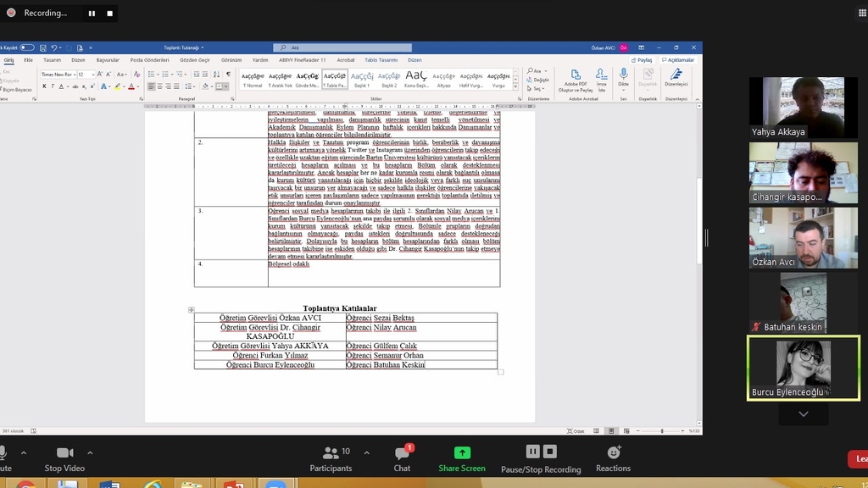Click the Düzenleyici editor icon

point(676,75)
